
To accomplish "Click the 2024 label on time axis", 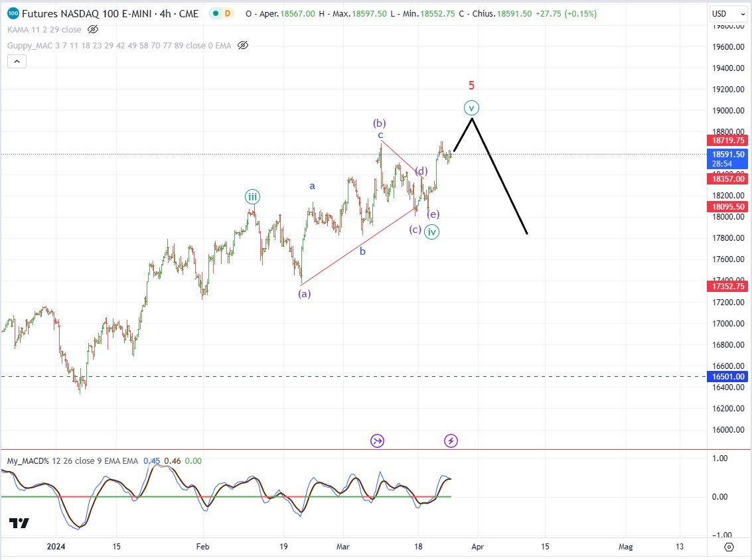I will (x=56, y=547).
